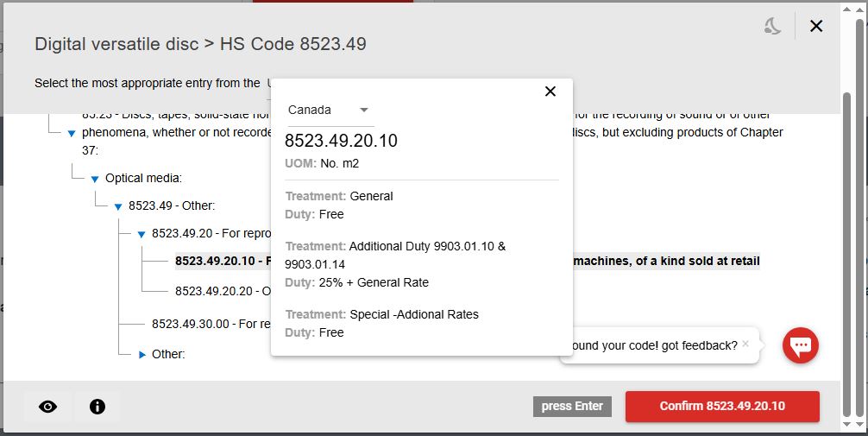Open the Canada country dropdown

pyautogui.click(x=328, y=110)
